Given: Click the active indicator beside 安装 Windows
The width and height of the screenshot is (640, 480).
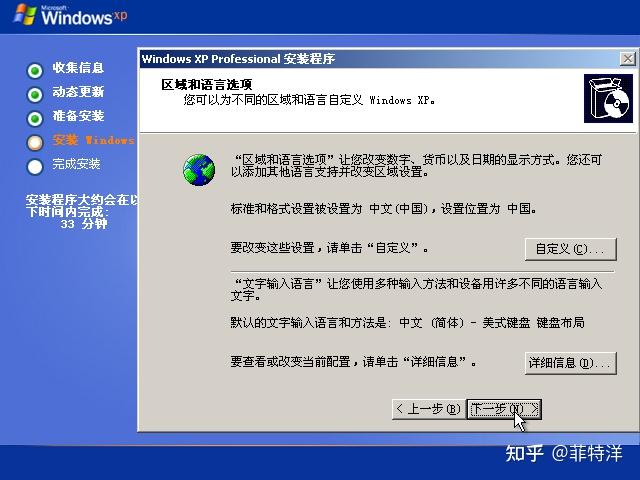Looking at the screenshot, I should coord(35,143).
